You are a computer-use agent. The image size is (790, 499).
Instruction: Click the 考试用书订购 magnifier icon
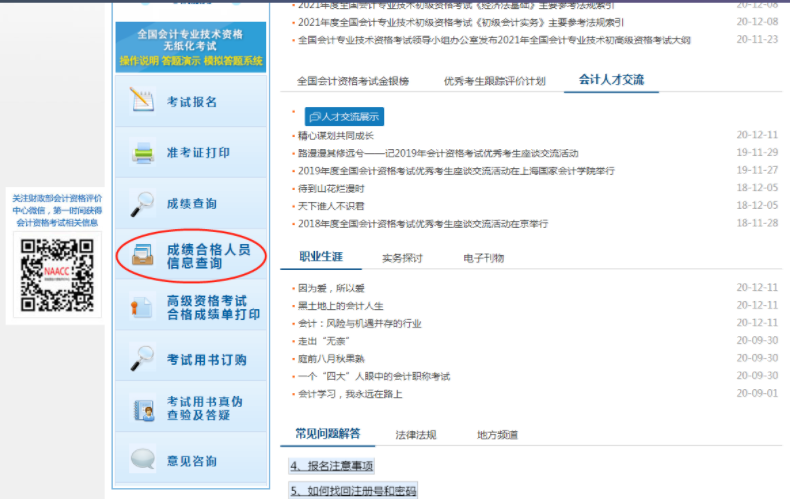tap(142, 359)
